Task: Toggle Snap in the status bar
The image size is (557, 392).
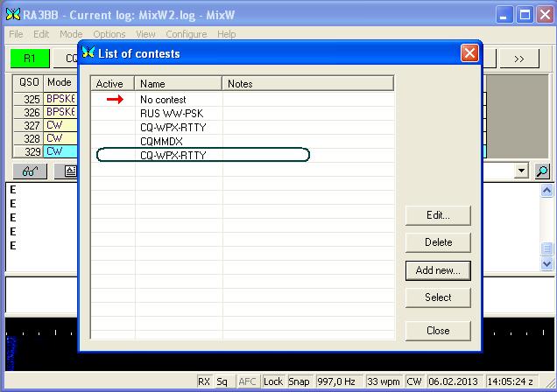Action: point(300,381)
